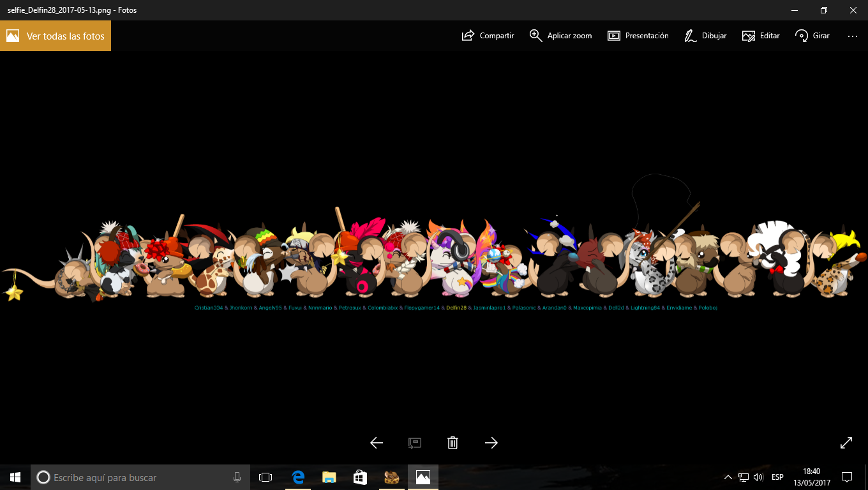Open the Action Center notifications icon

coord(847,477)
